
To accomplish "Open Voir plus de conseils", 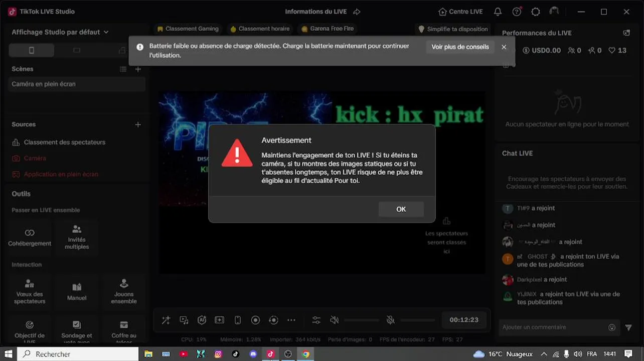I will click(x=460, y=47).
